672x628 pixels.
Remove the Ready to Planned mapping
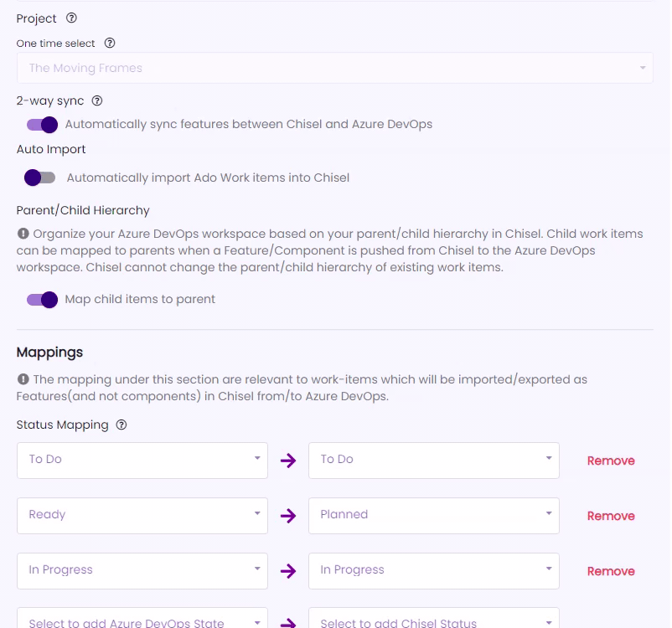(x=611, y=516)
